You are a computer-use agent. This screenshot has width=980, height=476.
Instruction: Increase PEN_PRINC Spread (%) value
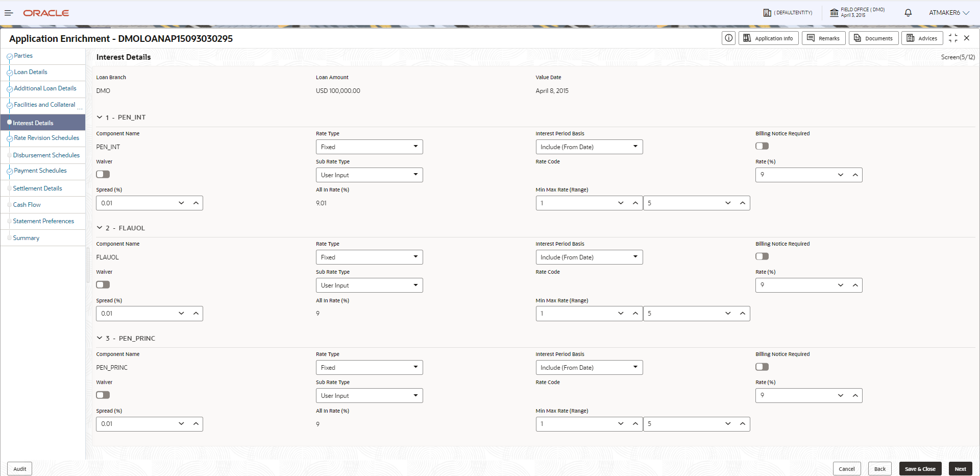pos(195,423)
